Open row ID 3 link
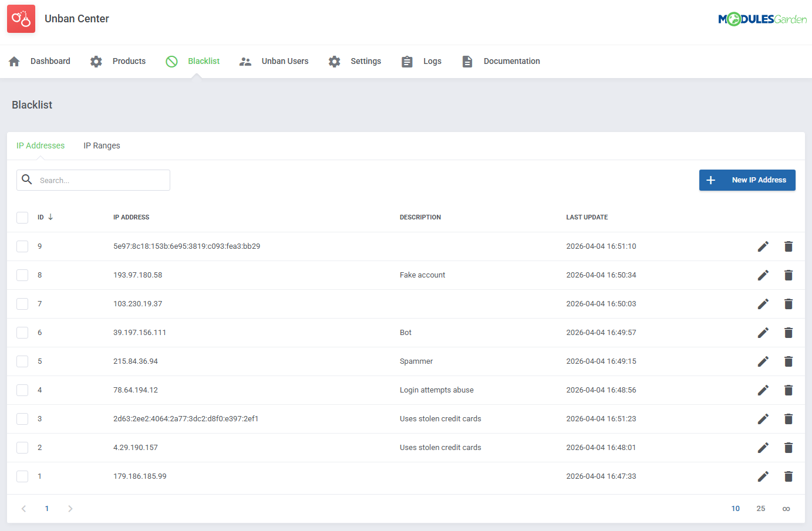Image resolution: width=812 pixels, height=531 pixels. pyautogui.click(x=39, y=418)
